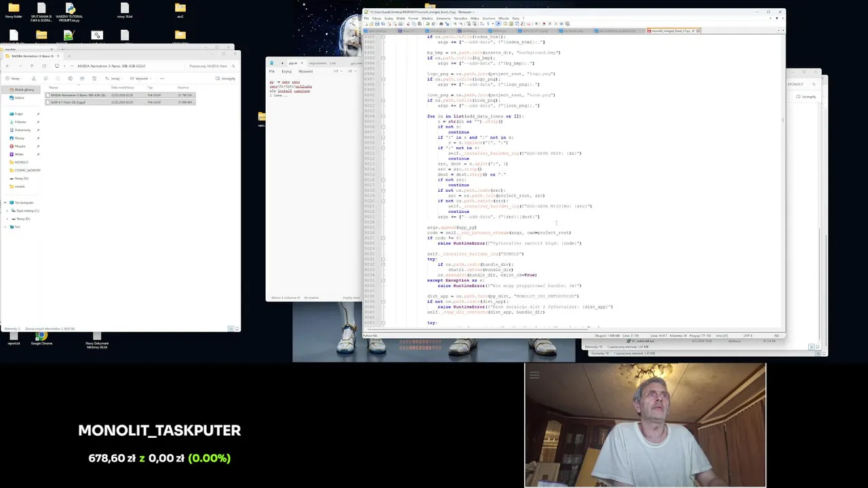Open Składnia menu in Notepad++
This screenshot has height=488, width=868.
[x=427, y=18]
